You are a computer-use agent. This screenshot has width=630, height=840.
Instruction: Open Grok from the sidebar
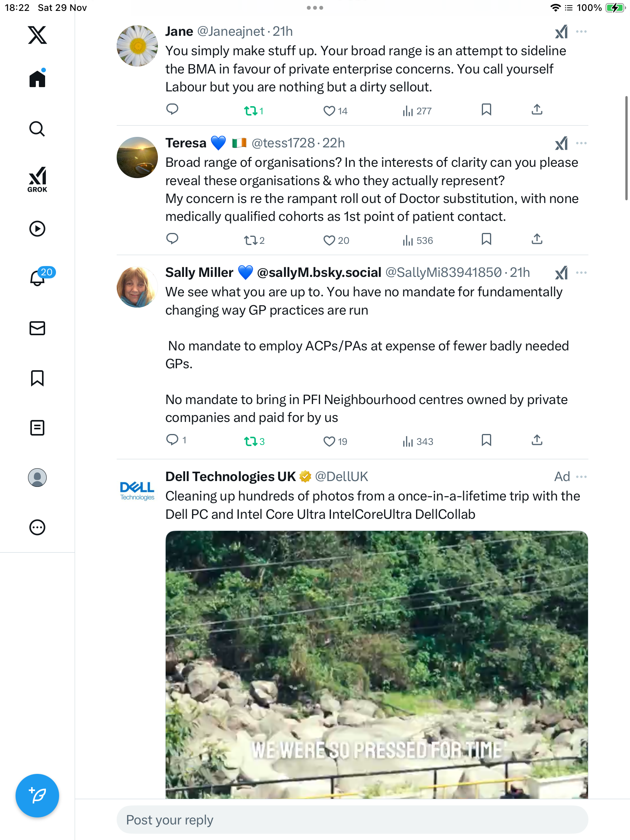(37, 179)
